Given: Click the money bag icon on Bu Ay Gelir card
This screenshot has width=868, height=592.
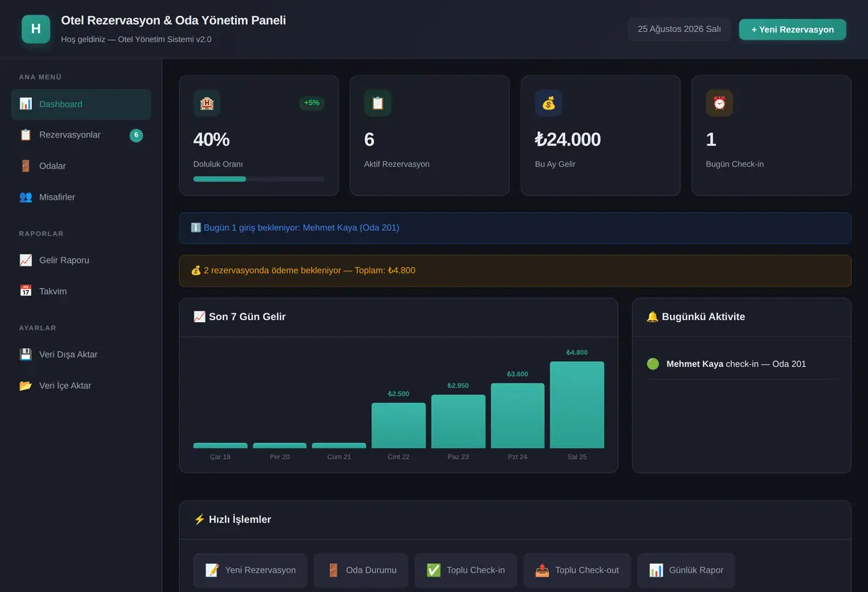Looking at the screenshot, I should point(548,103).
